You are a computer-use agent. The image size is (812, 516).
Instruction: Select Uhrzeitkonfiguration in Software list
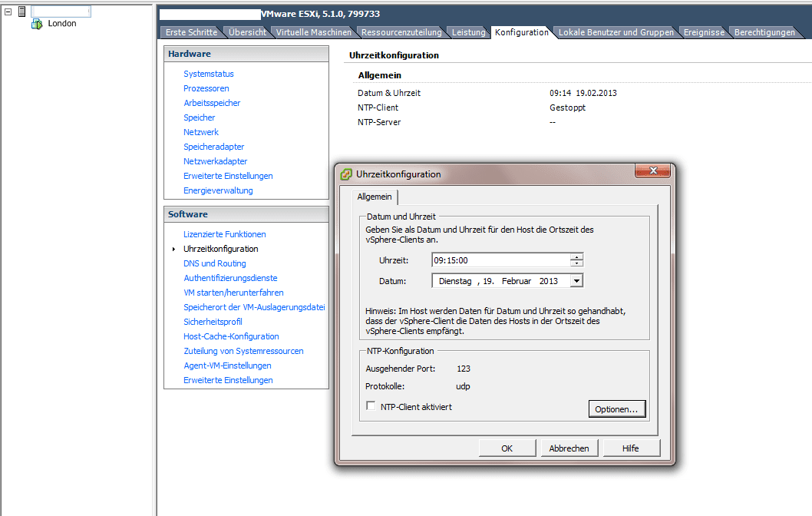pyautogui.click(x=220, y=249)
